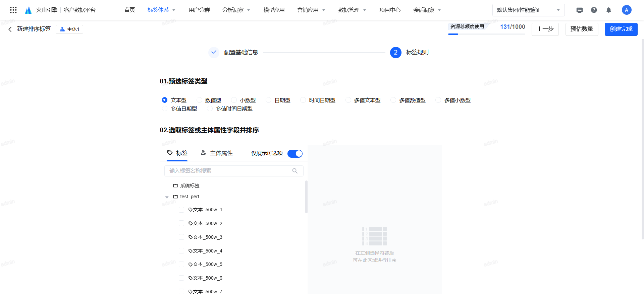The height and width of the screenshot is (294, 644).
Task: Select the 数值型 radio option
Action: 200,100
